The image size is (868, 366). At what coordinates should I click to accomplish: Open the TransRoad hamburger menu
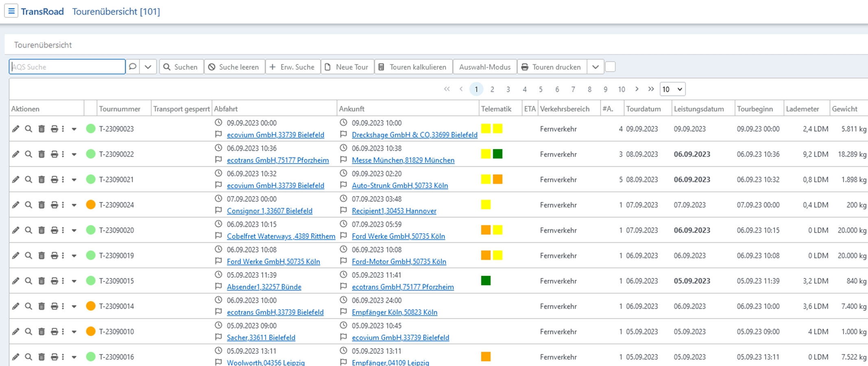point(11,11)
